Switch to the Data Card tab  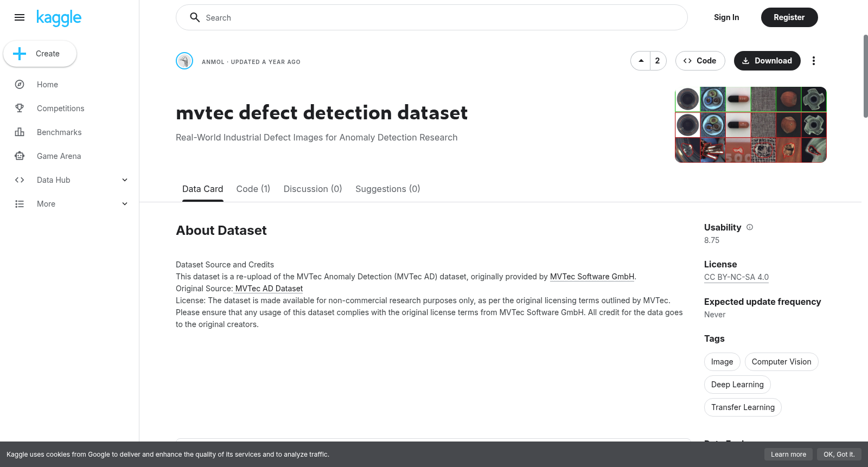(x=203, y=189)
